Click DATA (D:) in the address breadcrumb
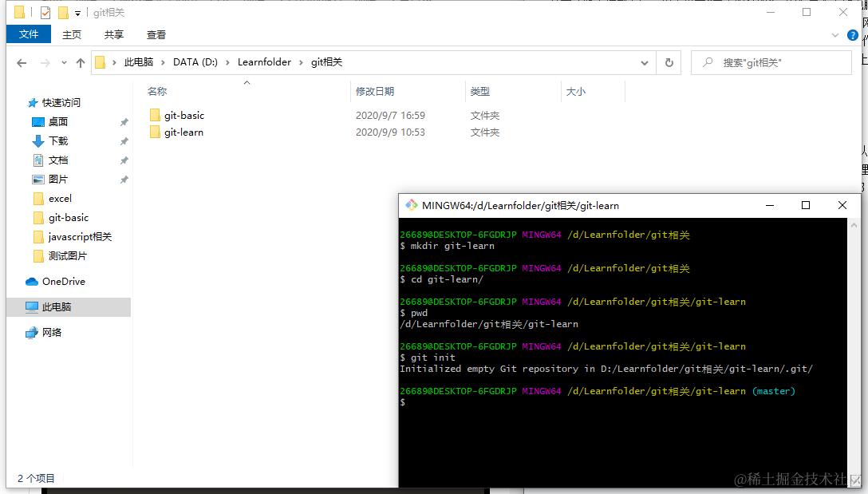The width and height of the screenshot is (868, 494). [x=195, y=62]
